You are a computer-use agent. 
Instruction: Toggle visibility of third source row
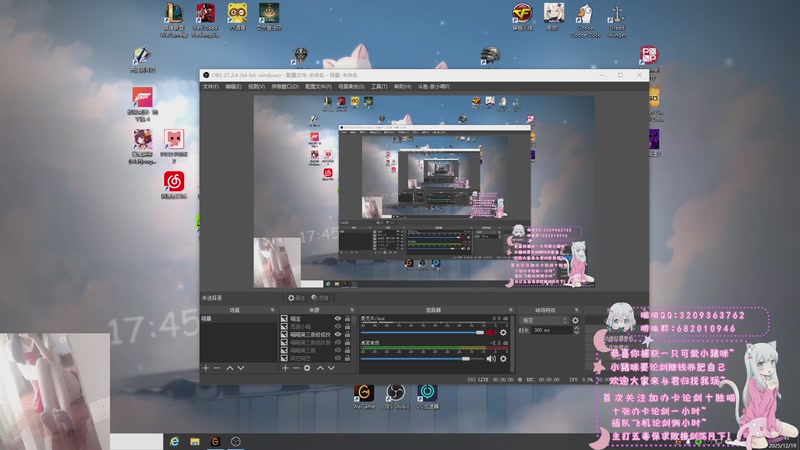coord(338,334)
